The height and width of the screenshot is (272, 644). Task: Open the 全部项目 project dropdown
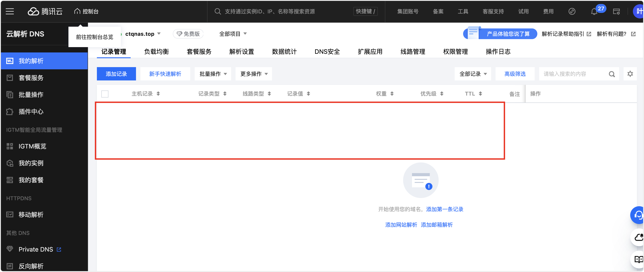pos(233,34)
